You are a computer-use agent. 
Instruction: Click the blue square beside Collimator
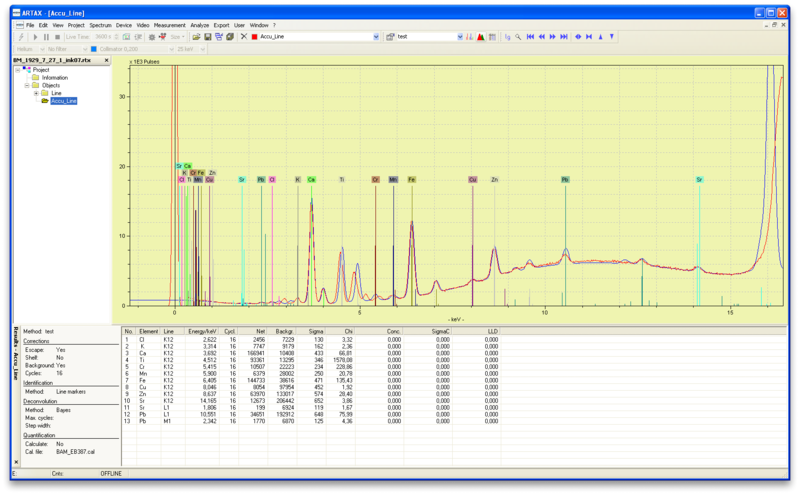pyautogui.click(x=93, y=49)
